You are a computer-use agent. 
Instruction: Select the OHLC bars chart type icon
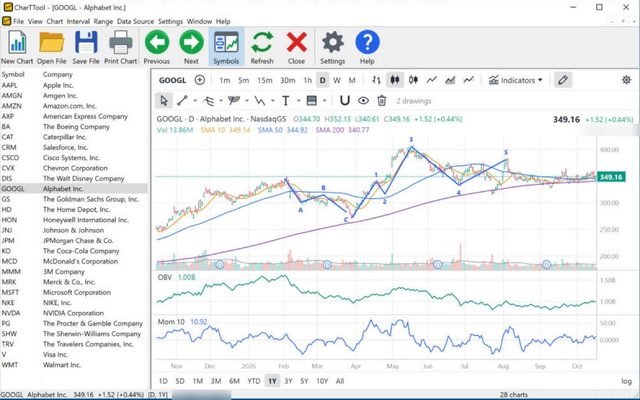376,80
